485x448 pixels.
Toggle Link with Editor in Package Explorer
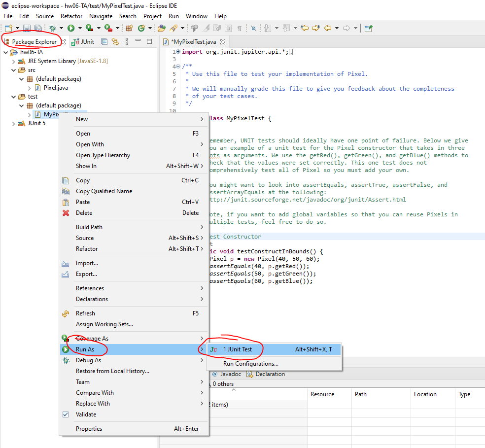tap(115, 42)
